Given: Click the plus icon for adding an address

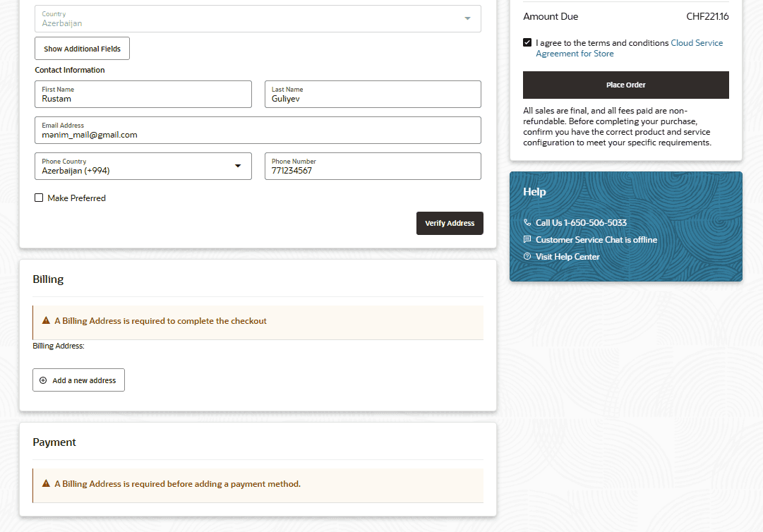Looking at the screenshot, I should (43, 380).
